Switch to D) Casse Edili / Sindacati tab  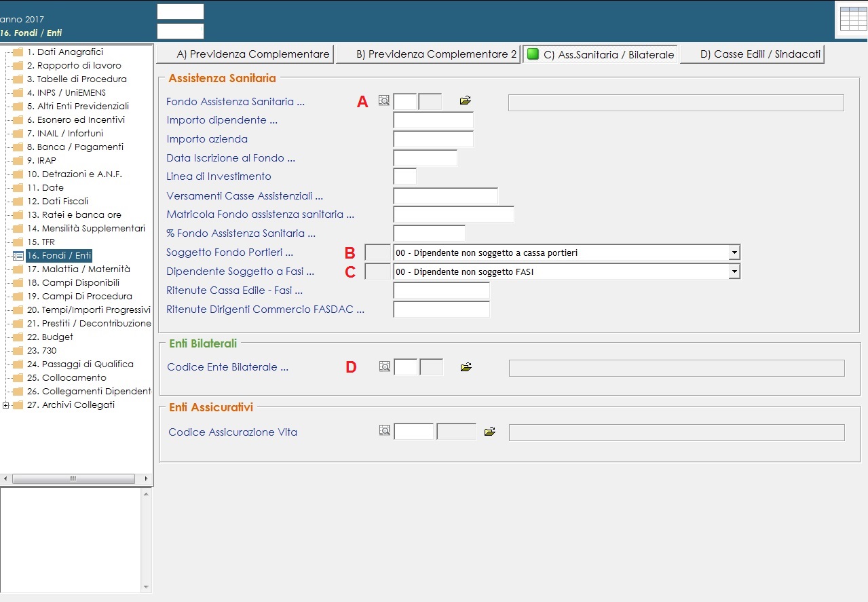pyautogui.click(x=753, y=54)
